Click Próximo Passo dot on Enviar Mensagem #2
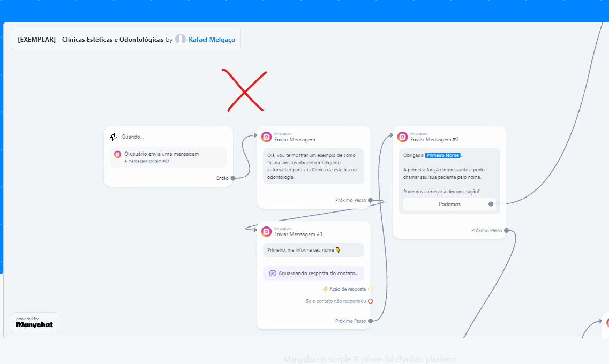Image resolution: width=609 pixels, height=364 pixels. [507, 231]
